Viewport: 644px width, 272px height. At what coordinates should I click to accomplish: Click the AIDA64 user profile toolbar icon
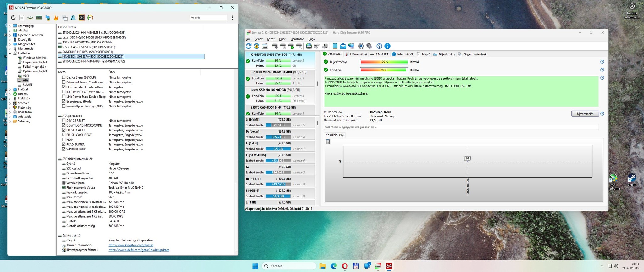point(73,18)
